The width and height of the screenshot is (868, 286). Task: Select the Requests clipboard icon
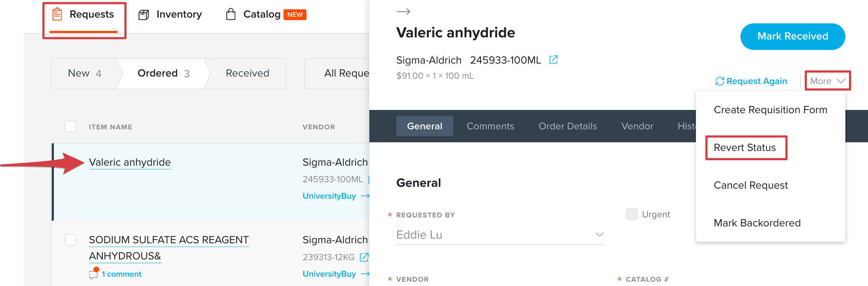[x=57, y=14]
